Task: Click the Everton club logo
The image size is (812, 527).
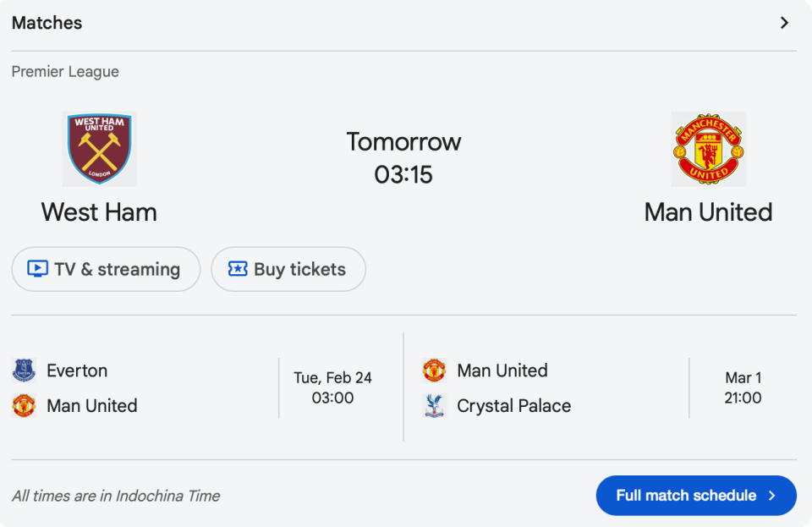Action: [x=24, y=371]
